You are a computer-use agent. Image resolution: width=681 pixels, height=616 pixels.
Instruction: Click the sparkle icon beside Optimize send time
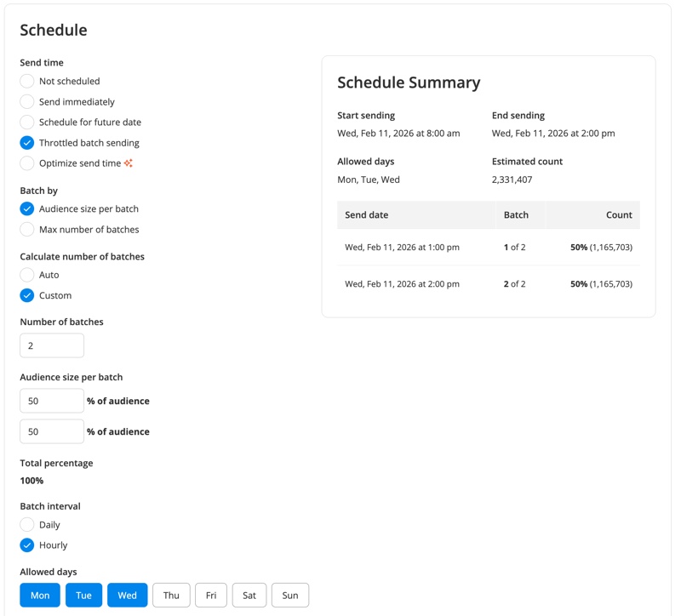(x=129, y=163)
